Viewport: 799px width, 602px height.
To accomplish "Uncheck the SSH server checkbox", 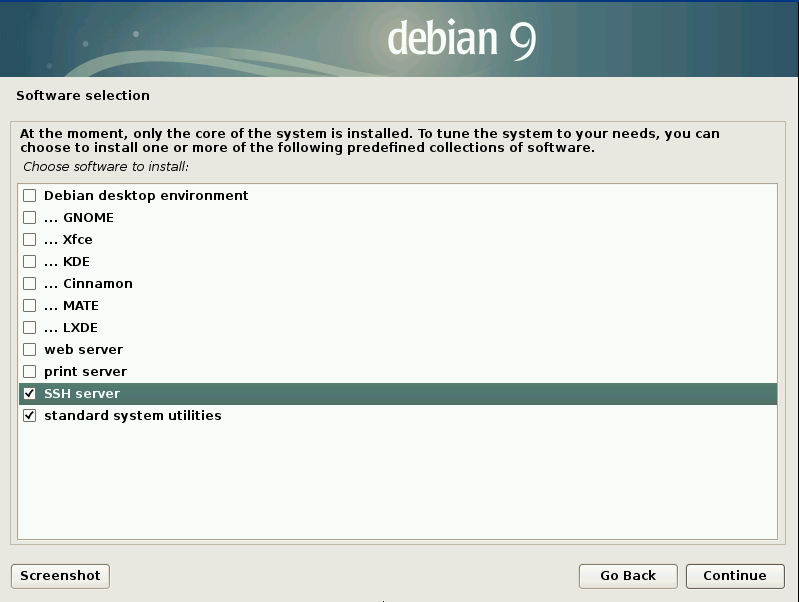I will [x=29, y=394].
